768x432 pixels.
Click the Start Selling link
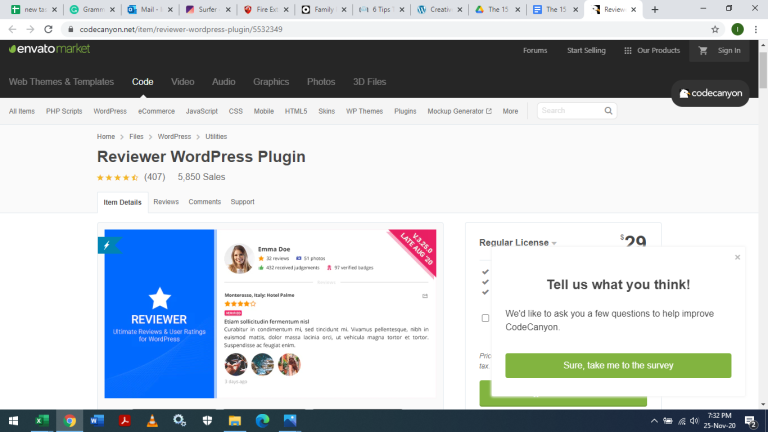point(586,50)
